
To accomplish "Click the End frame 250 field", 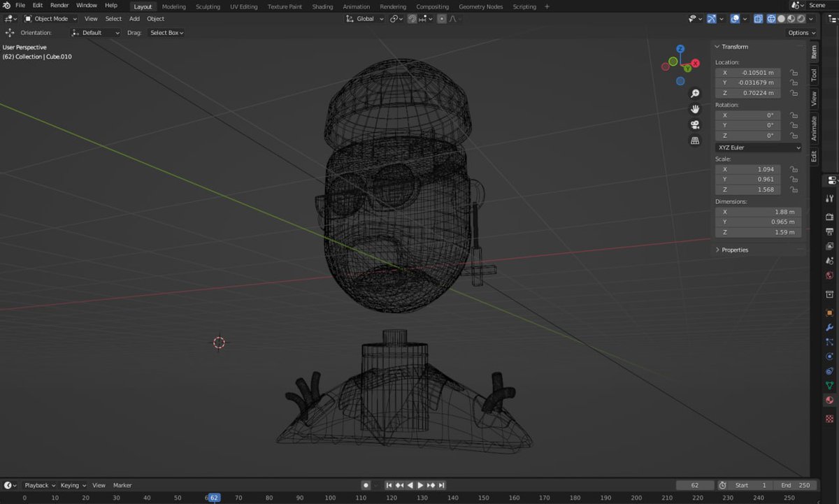I will pos(794,485).
